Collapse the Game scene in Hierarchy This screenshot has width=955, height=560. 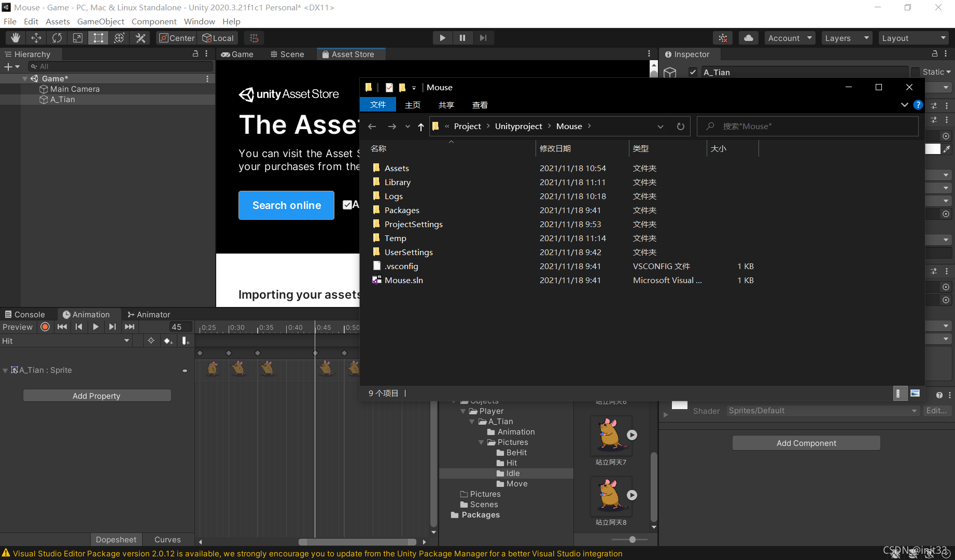click(x=24, y=79)
